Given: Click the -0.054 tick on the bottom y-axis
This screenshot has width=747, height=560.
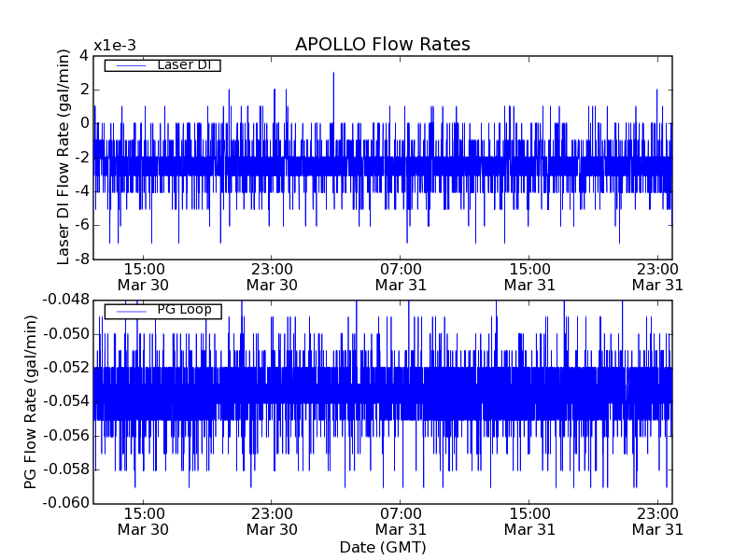Looking at the screenshot, I should coord(64,401).
